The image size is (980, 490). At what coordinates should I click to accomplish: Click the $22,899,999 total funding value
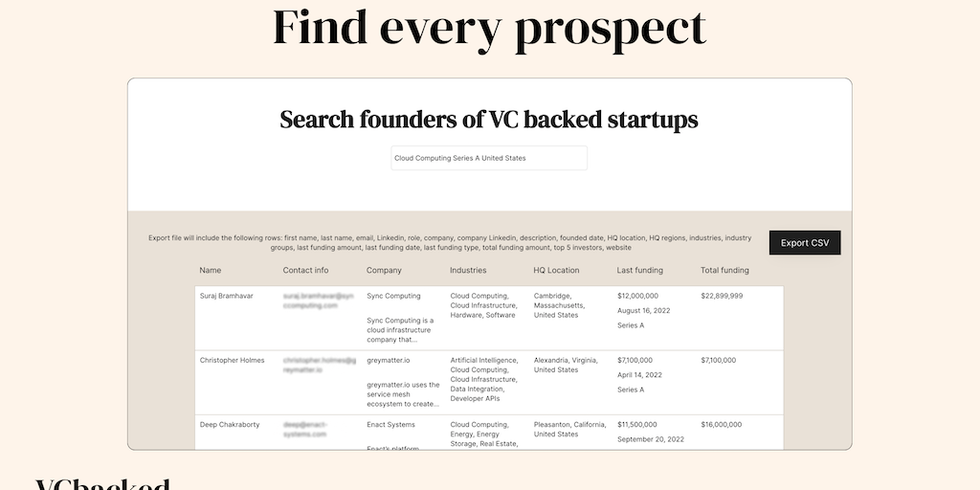tap(722, 296)
